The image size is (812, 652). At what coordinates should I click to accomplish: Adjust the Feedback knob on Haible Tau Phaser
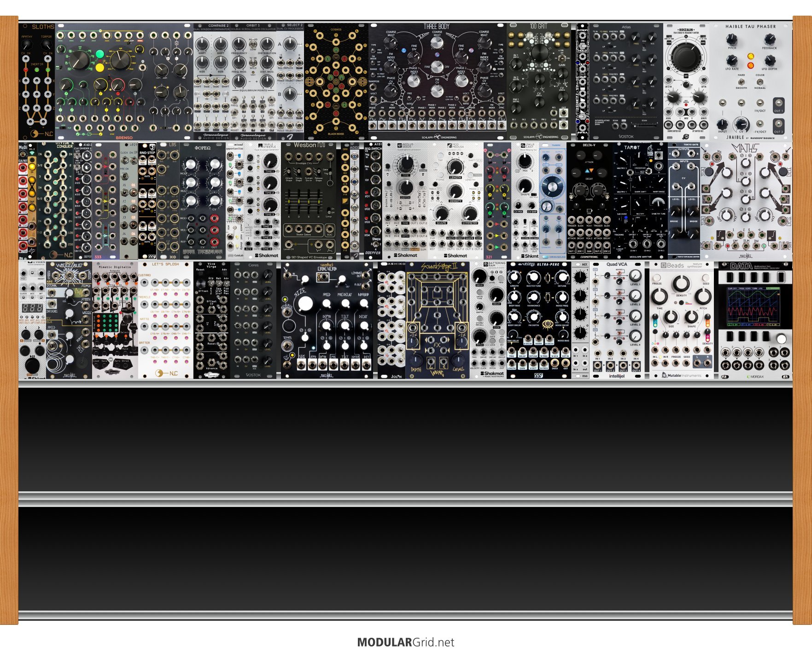pyautogui.click(x=770, y=40)
